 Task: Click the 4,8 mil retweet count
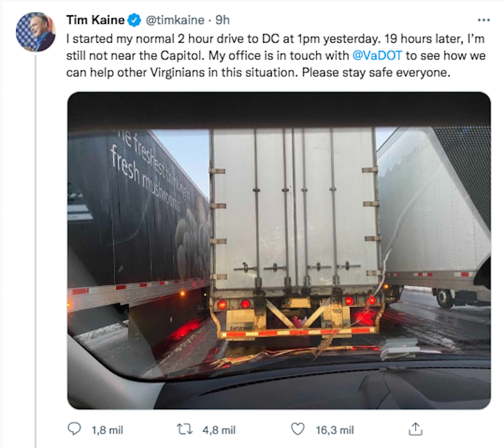(x=219, y=430)
